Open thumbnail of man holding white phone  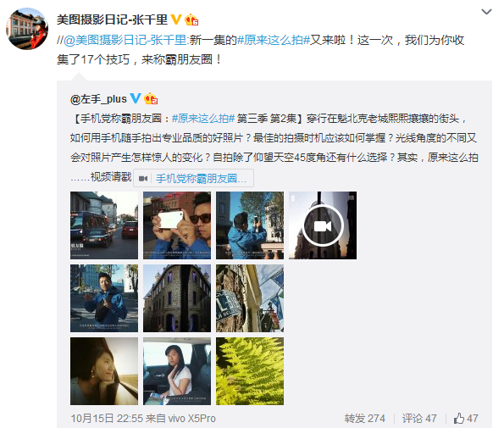click(177, 225)
